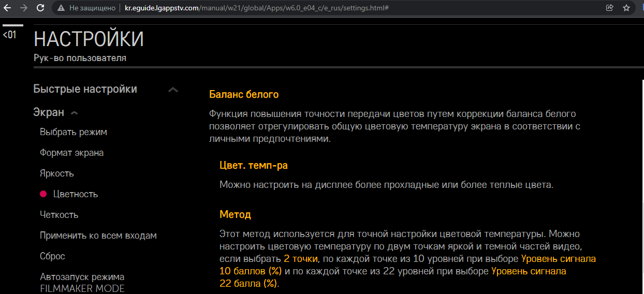Click the browser forward arrow
This screenshot has height=294, width=644.
pos(23,8)
